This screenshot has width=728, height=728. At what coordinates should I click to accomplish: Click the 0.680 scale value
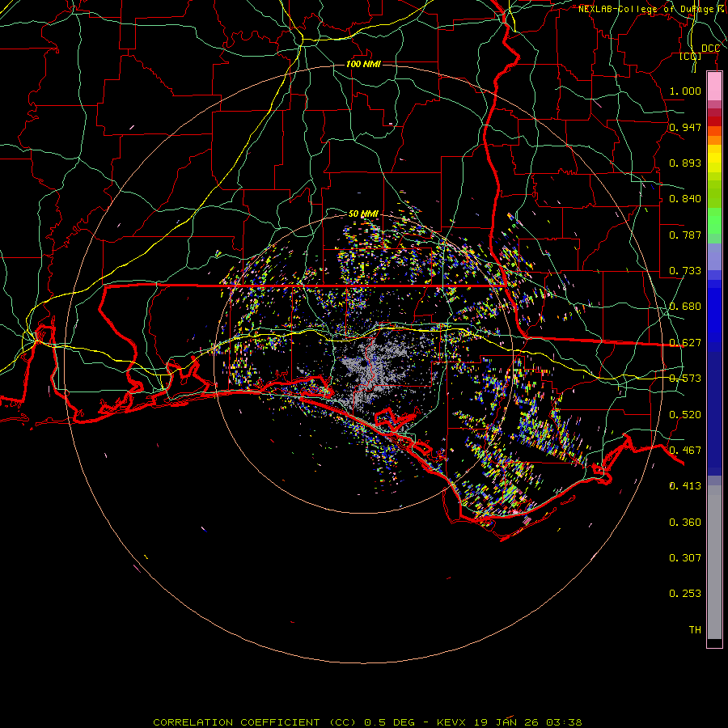tap(685, 307)
